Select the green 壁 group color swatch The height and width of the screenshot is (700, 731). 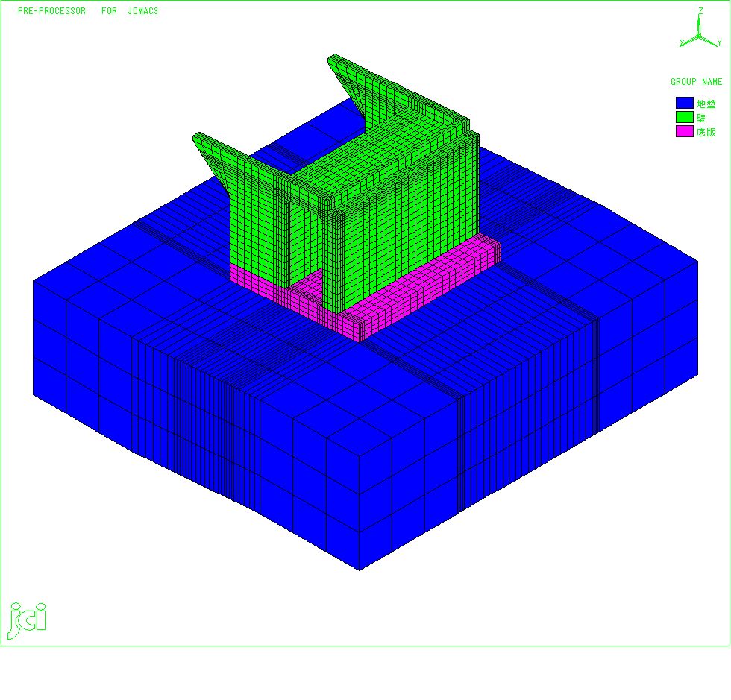[x=685, y=116]
